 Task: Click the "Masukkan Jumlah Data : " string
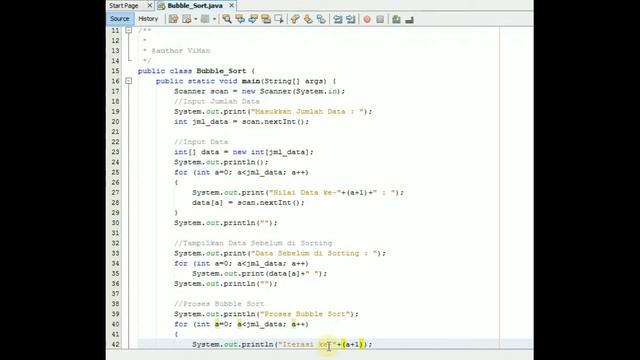click(307, 111)
